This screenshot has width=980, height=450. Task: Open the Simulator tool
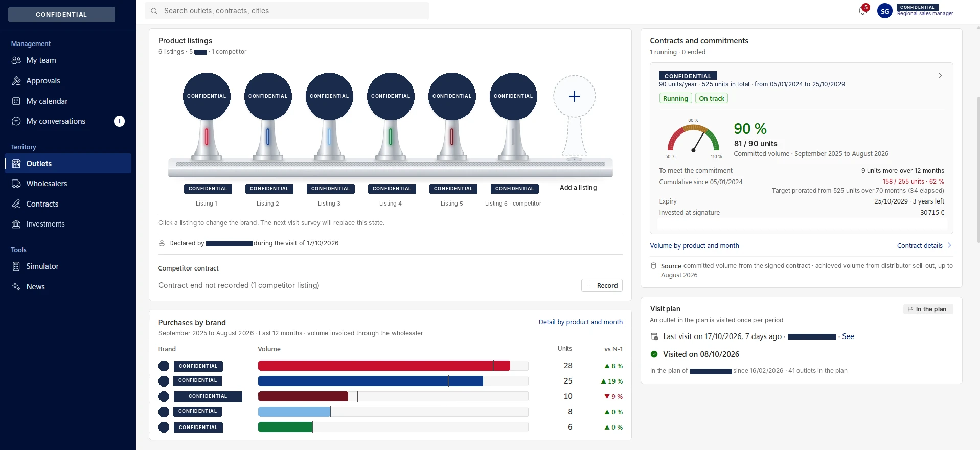click(68, 266)
